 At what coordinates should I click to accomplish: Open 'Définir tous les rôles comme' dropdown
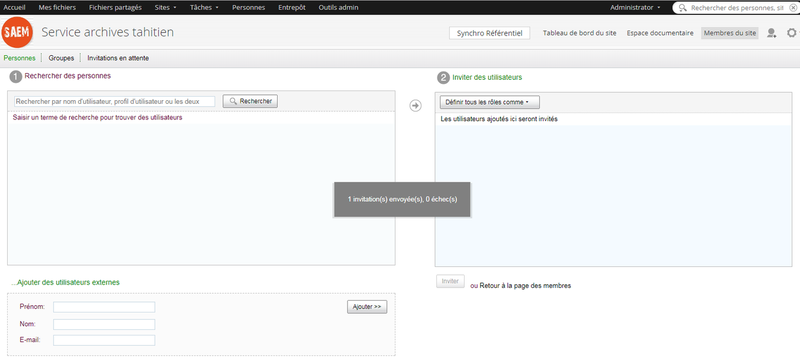pos(490,102)
